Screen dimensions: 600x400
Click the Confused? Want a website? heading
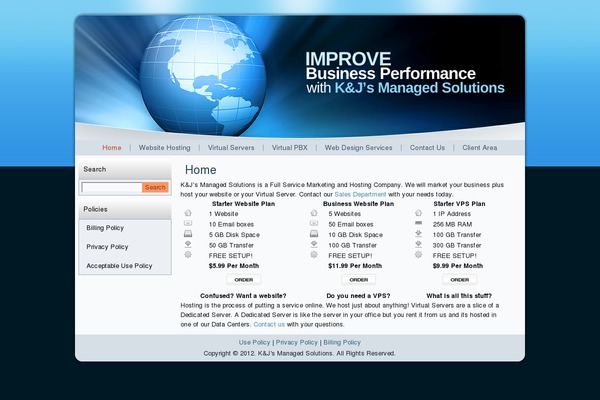coord(243,296)
